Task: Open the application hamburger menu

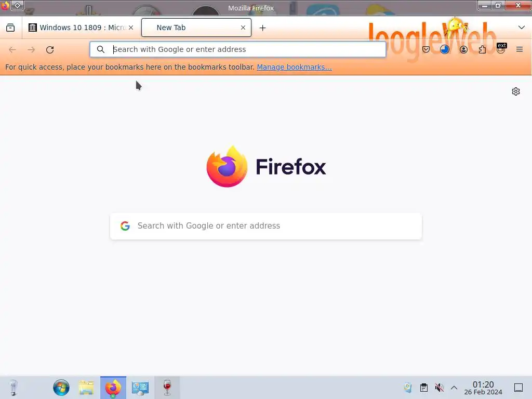Action: point(520,49)
